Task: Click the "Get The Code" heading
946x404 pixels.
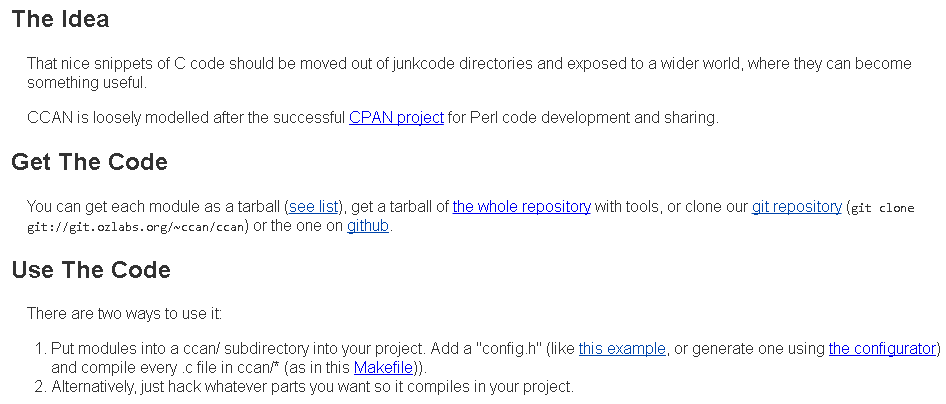Action: tap(89, 162)
